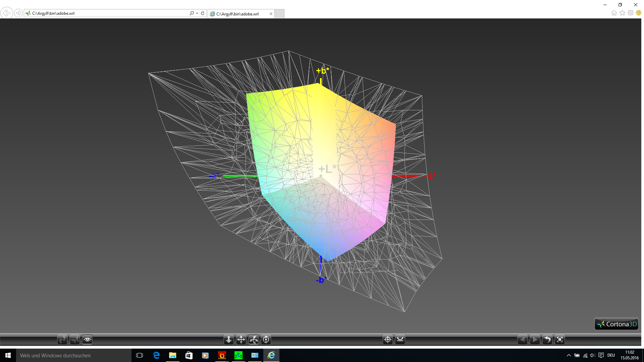Click the Cortona3D logo button
Screen dimensions: 644x362
point(616,324)
